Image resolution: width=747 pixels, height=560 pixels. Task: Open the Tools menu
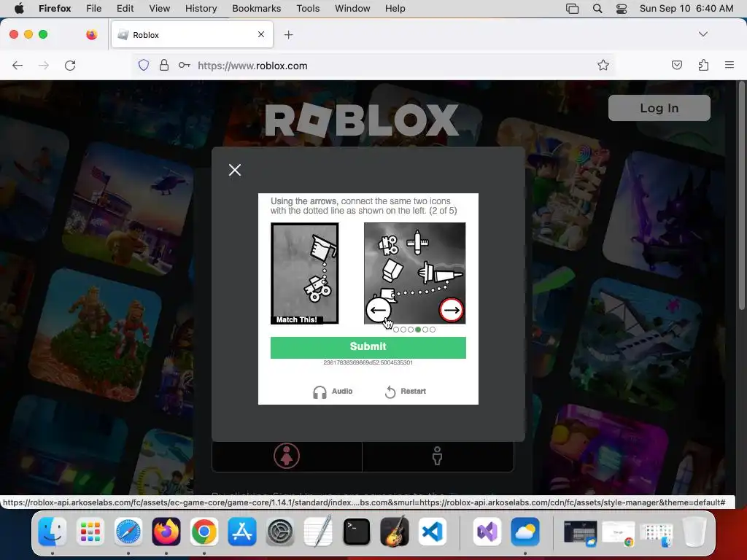pyautogui.click(x=309, y=8)
